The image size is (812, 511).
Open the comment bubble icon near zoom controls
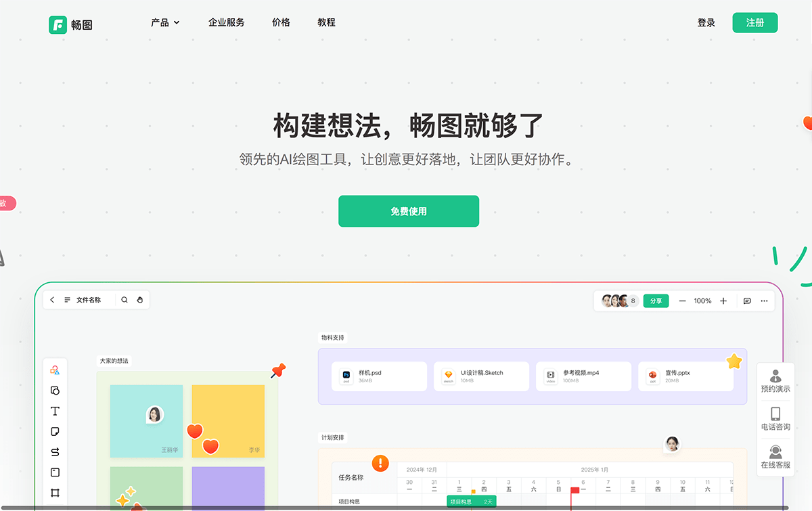(x=747, y=301)
